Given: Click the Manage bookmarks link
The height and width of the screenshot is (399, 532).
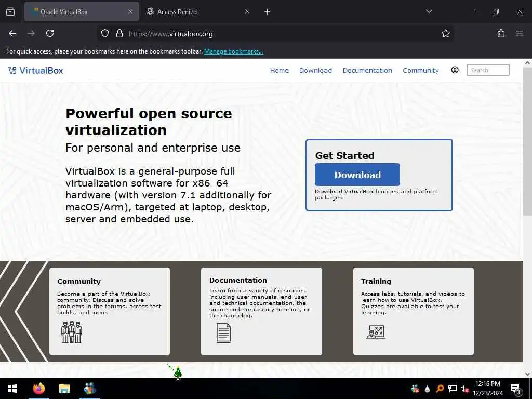Looking at the screenshot, I should [x=233, y=51].
